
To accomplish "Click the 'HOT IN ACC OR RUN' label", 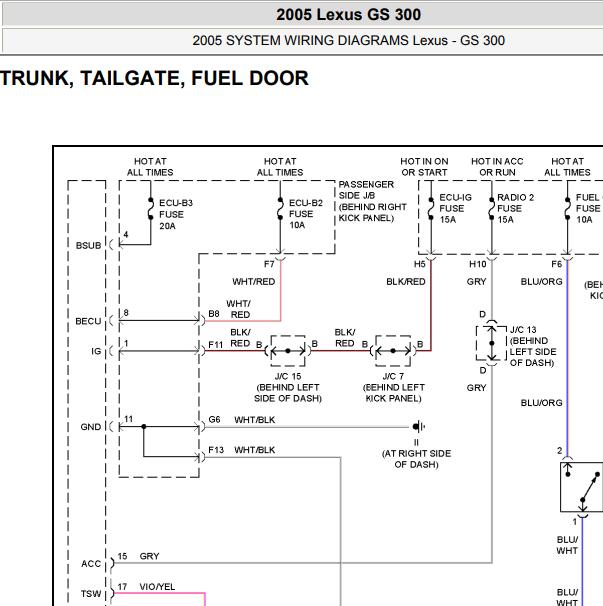I will point(497,167).
